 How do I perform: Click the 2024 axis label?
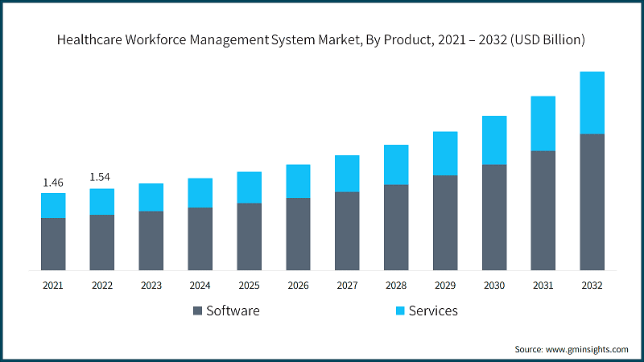pyautogui.click(x=200, y=286)
